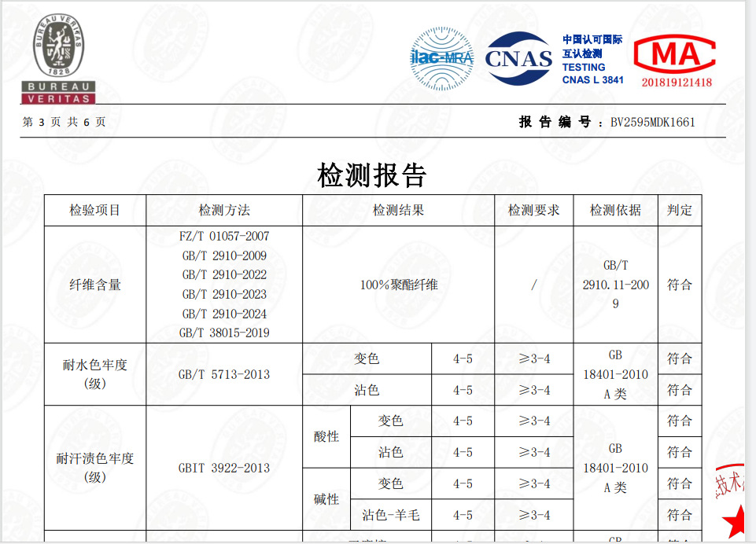Select method 'GB/T 2910-2024'
The height and width of the screenshot is (544, 756).
(224, 314)
